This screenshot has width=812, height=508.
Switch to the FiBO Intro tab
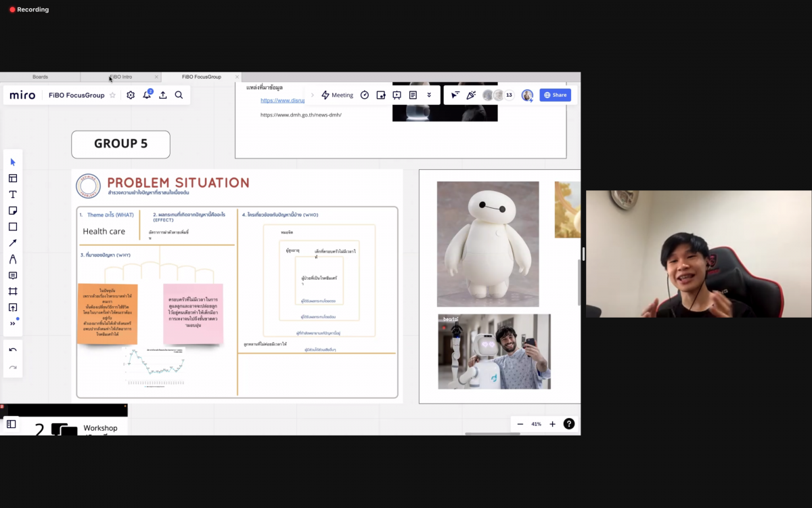point(120,77)
